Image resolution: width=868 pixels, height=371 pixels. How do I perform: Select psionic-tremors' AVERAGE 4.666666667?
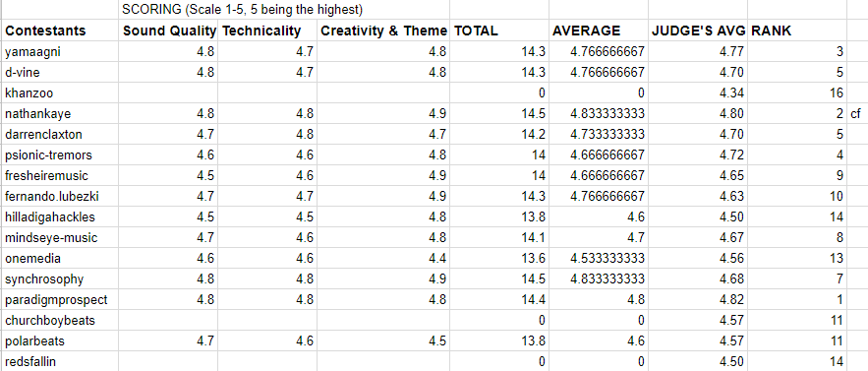(599, 155)
